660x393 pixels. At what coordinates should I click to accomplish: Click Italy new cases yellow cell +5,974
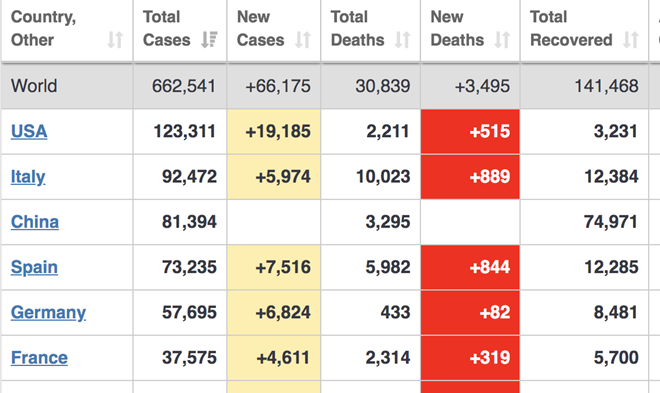coord(274,177)
